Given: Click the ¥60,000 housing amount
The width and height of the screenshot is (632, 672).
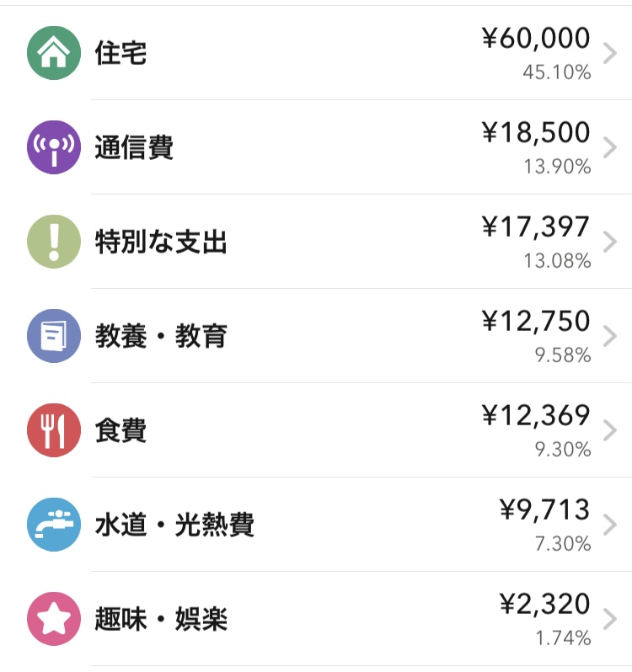Looking at the screenshot, I should tap(536, 39).
